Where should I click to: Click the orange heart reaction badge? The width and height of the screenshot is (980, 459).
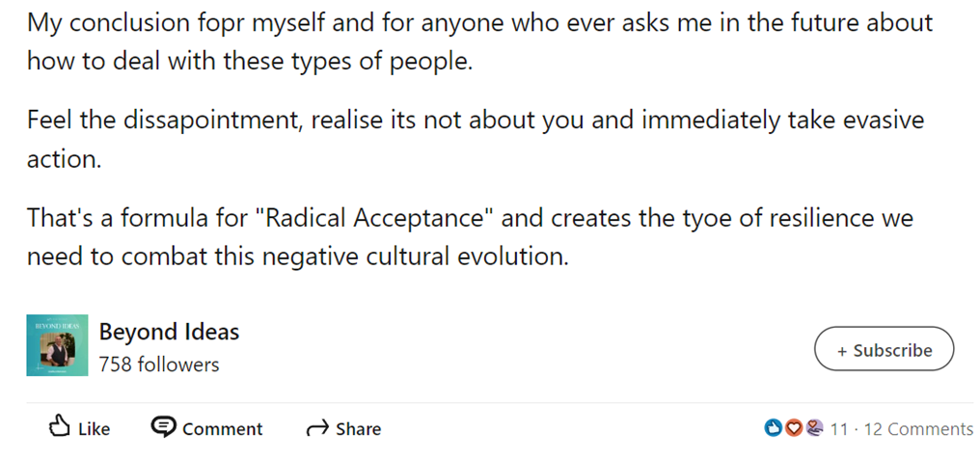tap(793, 428)
